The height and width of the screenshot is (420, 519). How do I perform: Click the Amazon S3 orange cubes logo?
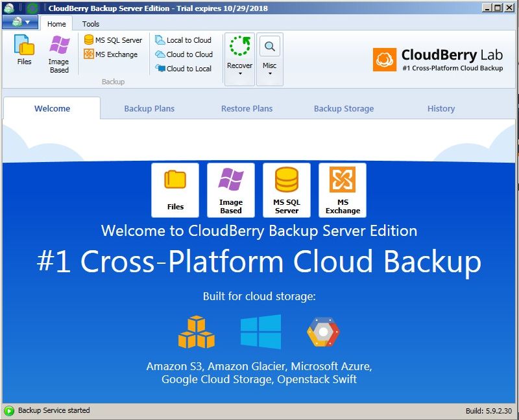click(x=197, y=332)
